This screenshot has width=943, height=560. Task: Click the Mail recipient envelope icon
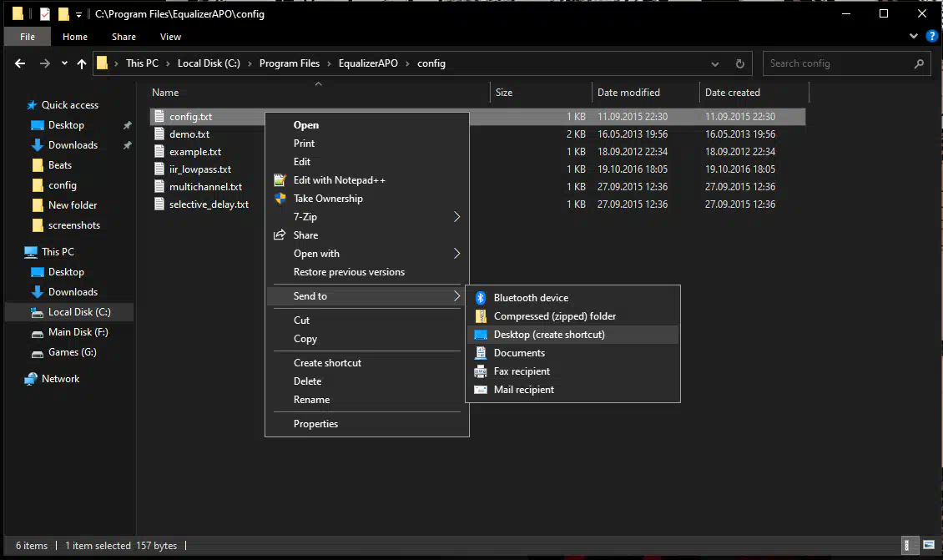click(x=481, y=390)
